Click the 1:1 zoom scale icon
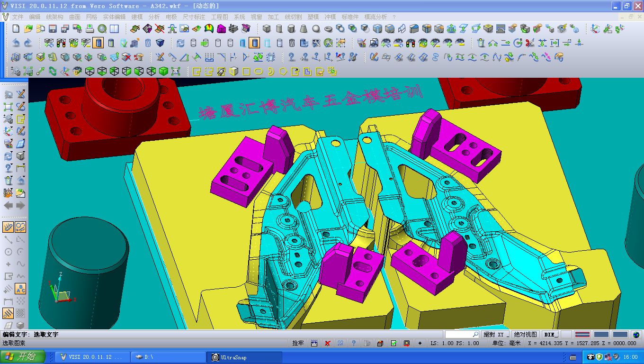Viewport: 644px width, 364px height. click(x=176, y=72)
